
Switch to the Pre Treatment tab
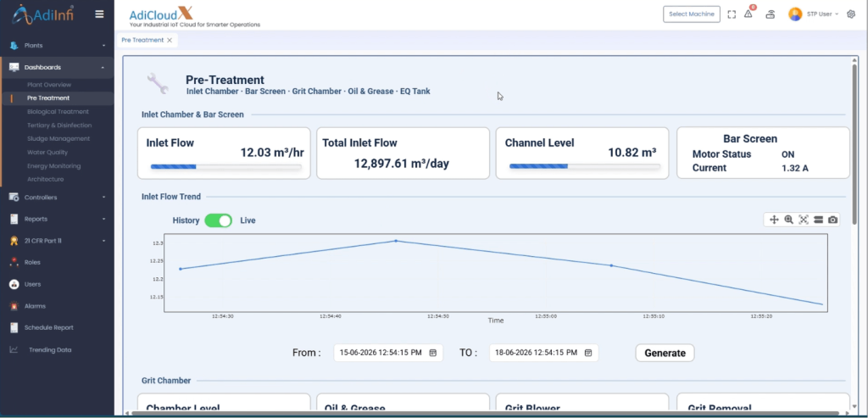click(x=142, y=41)
